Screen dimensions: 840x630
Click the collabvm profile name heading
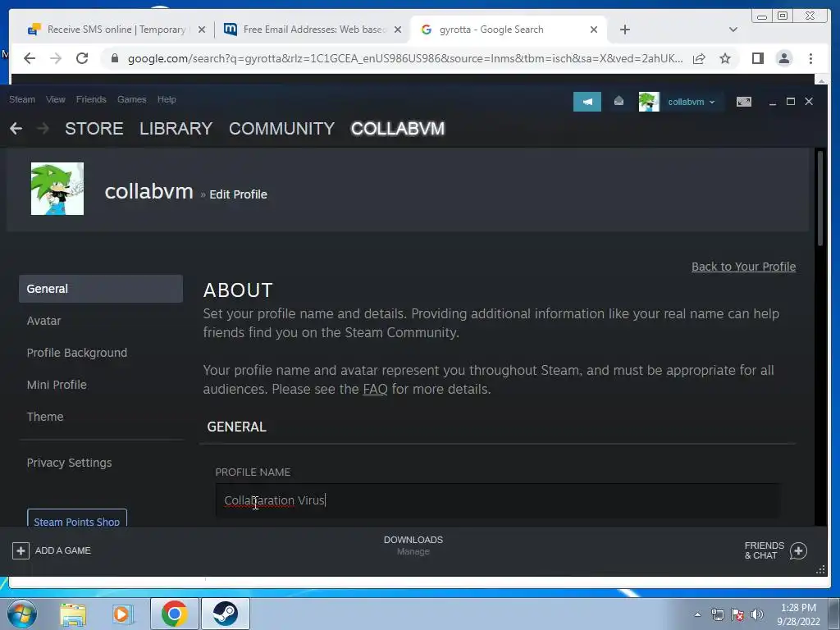click(149, 191)
